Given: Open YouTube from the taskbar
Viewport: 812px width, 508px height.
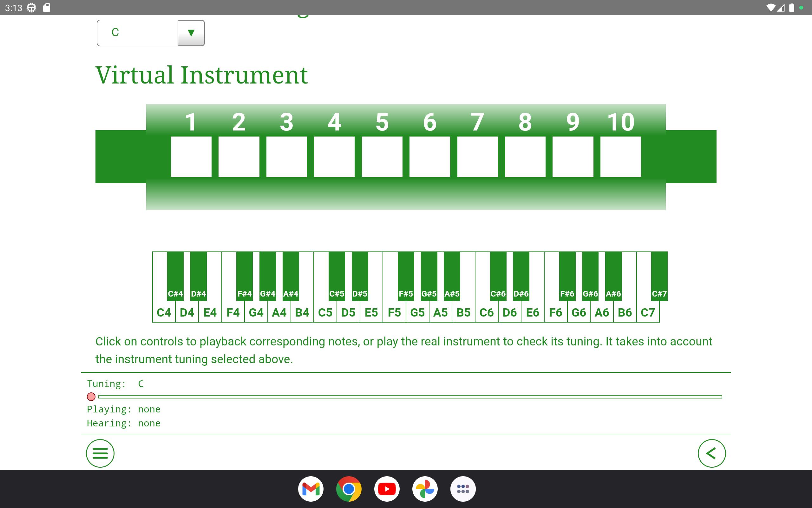Looking at the screenshot, I should point(387,489).
